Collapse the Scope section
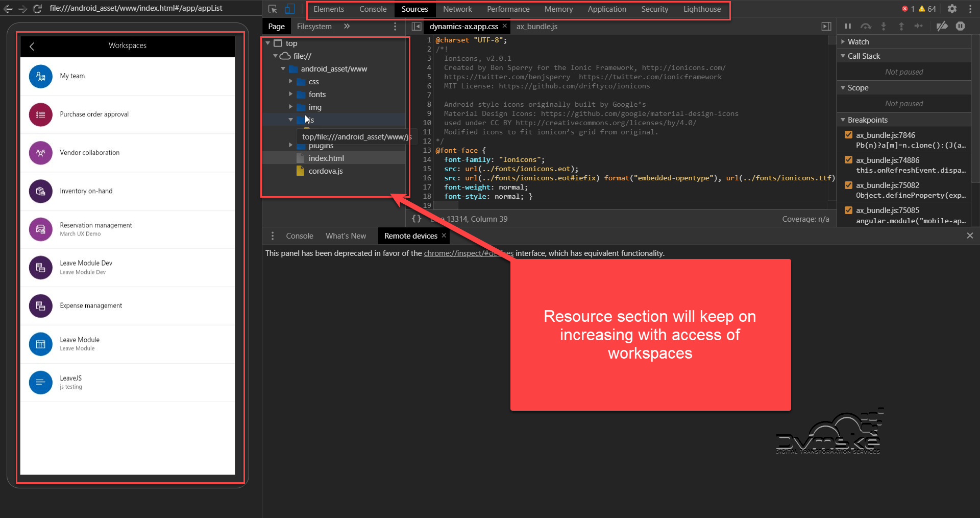 [843, 88]
